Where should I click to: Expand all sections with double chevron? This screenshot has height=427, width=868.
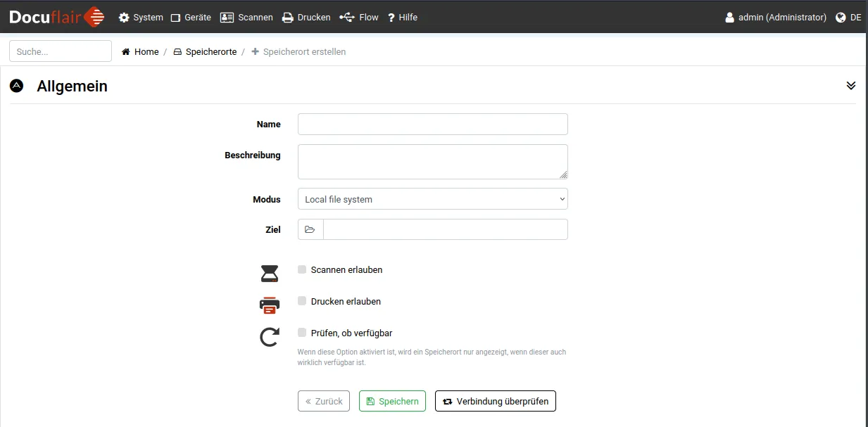coord(850,86)
